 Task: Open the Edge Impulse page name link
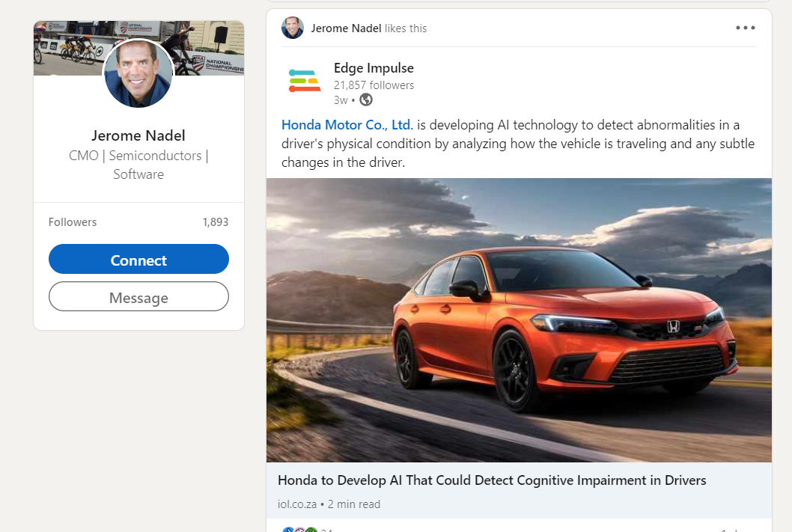pyautogui.click(x=374, y=68)
